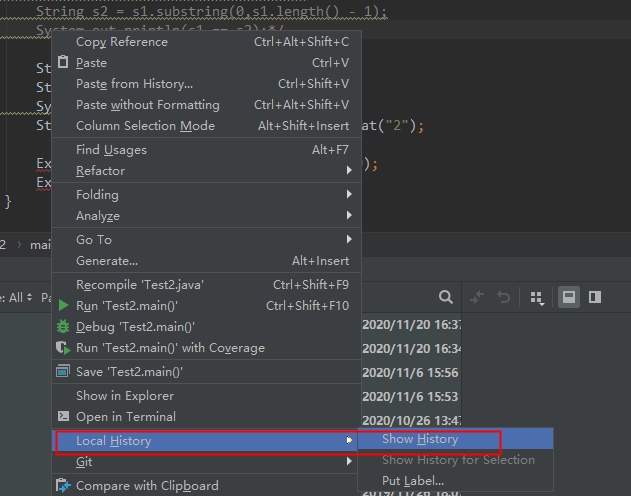
Task: Expand the Git submenu
Action: 206,462
